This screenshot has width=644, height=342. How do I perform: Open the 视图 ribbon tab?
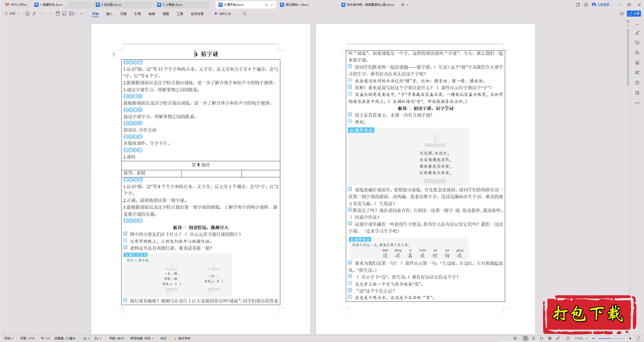tap(166, 14)
